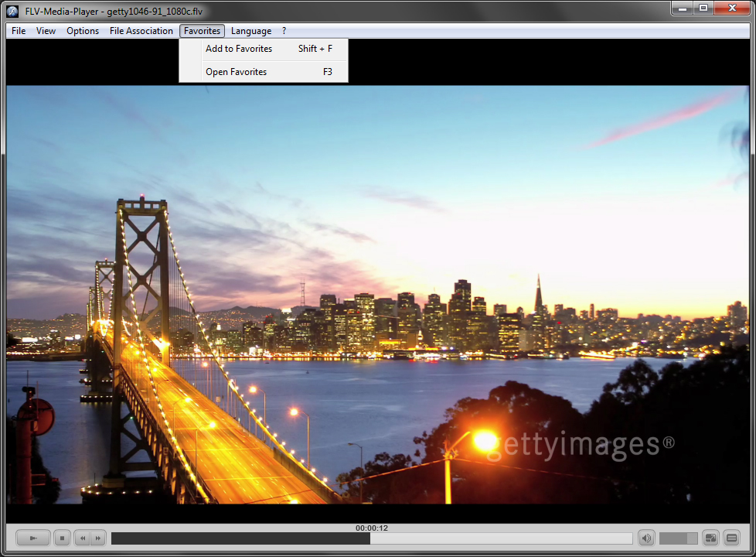Open the Options menu

[83, 31]
